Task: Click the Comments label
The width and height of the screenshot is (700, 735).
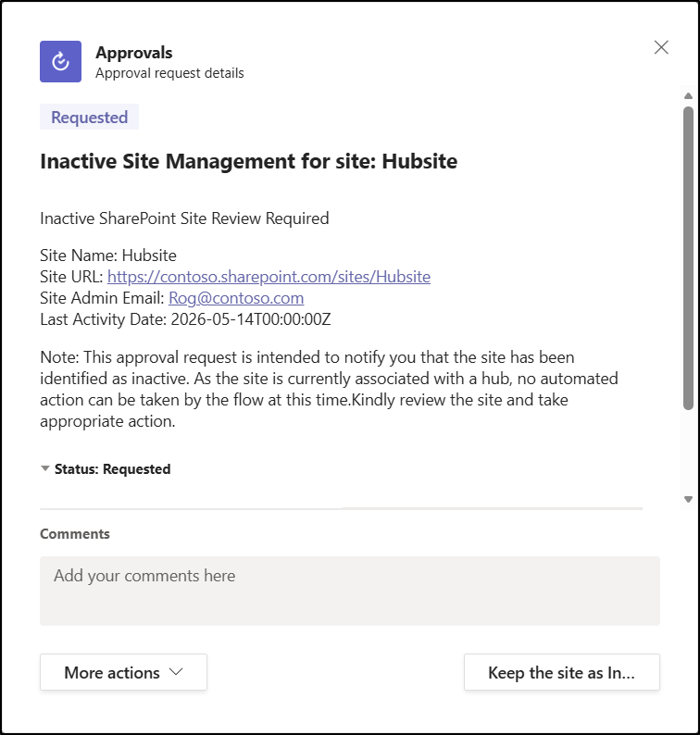Action: (x=75, y=534)
